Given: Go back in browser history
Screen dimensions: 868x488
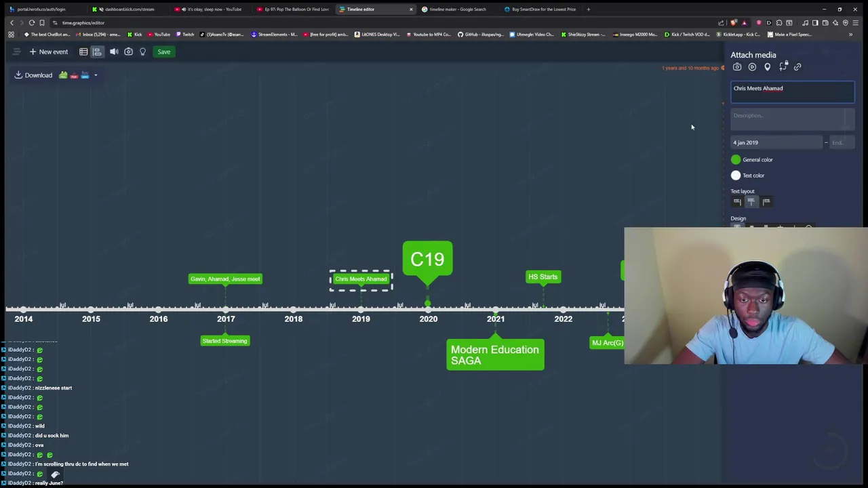Looking at the screenshot, I should pyautogui.click(x=12, y=23).
